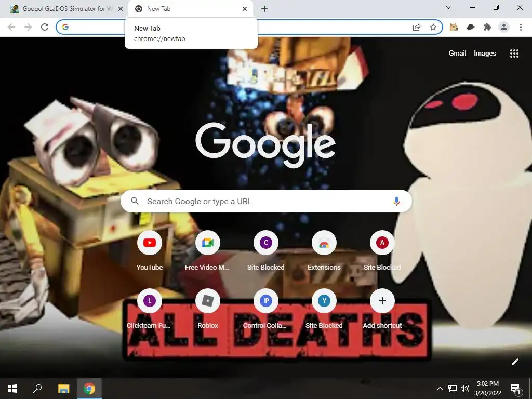The height and width of the screenshot is (399, 532).
Task: Expand the tab search chevron
Action: point(448,7)
